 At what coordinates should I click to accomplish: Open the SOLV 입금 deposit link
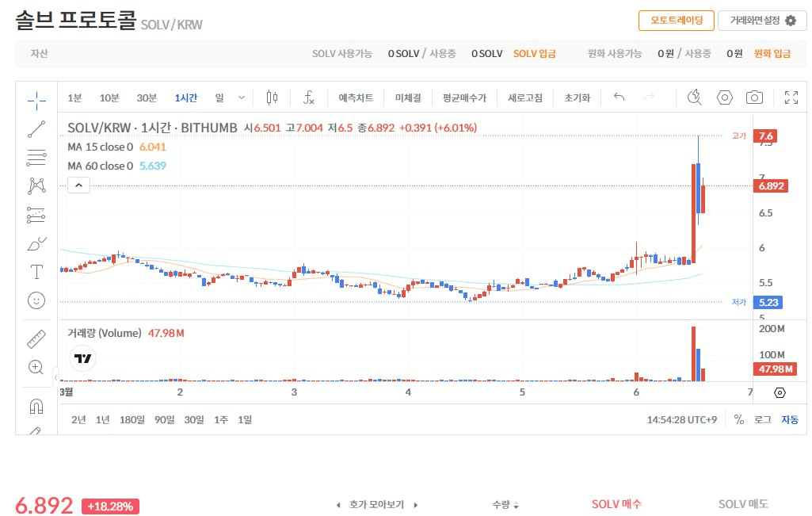coord(534,54)
